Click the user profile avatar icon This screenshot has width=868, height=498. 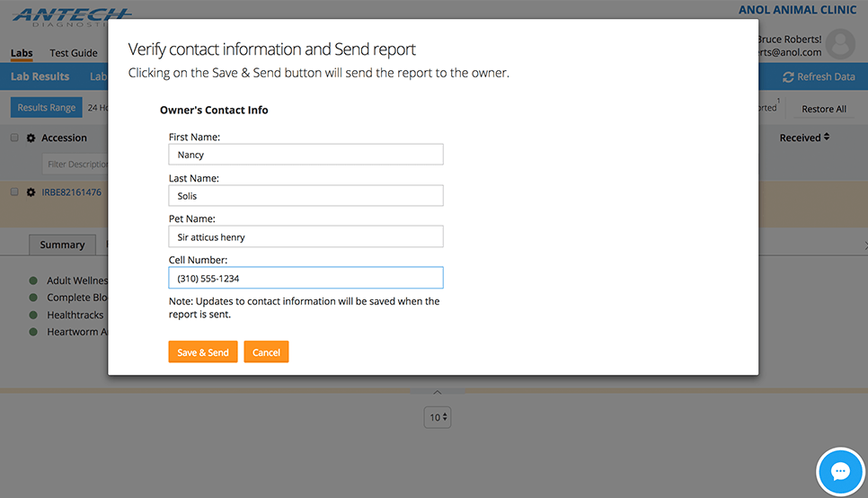(840, 44)
